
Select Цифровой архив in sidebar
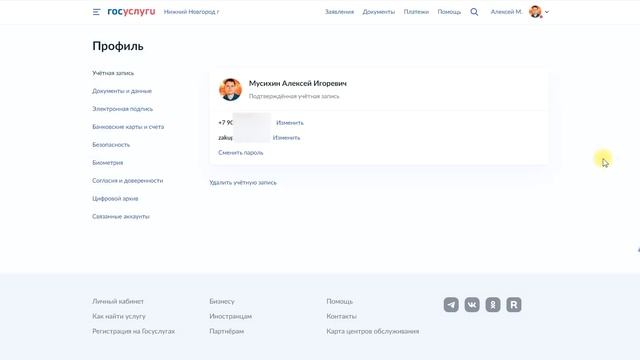(115, 199)
